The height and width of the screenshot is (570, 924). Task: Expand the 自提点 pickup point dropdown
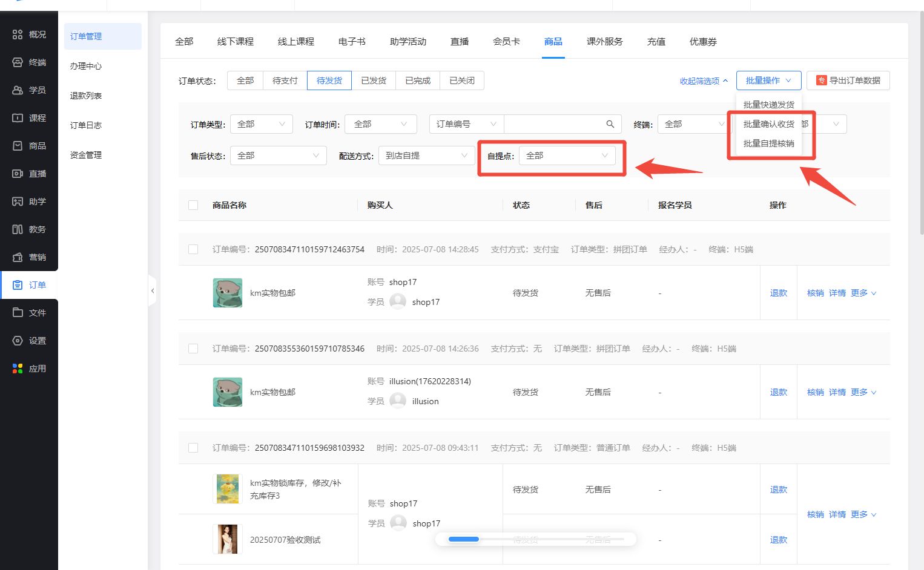pos(567,156)
